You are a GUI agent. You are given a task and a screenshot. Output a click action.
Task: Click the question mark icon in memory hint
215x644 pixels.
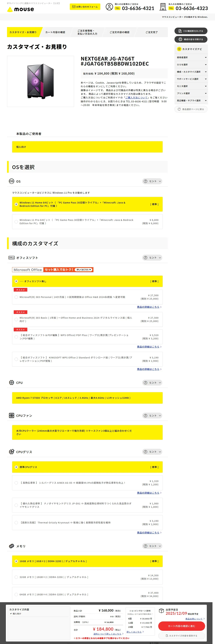pyautogui.click(x=145, y=546)
